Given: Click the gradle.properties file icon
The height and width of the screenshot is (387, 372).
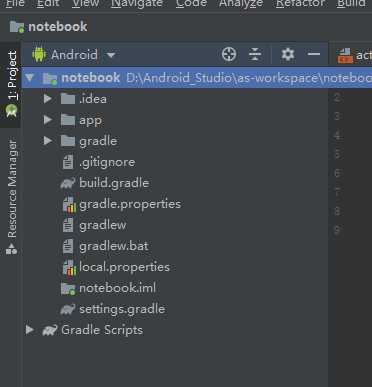Looking at the screenshot, I should coord(69,204).
